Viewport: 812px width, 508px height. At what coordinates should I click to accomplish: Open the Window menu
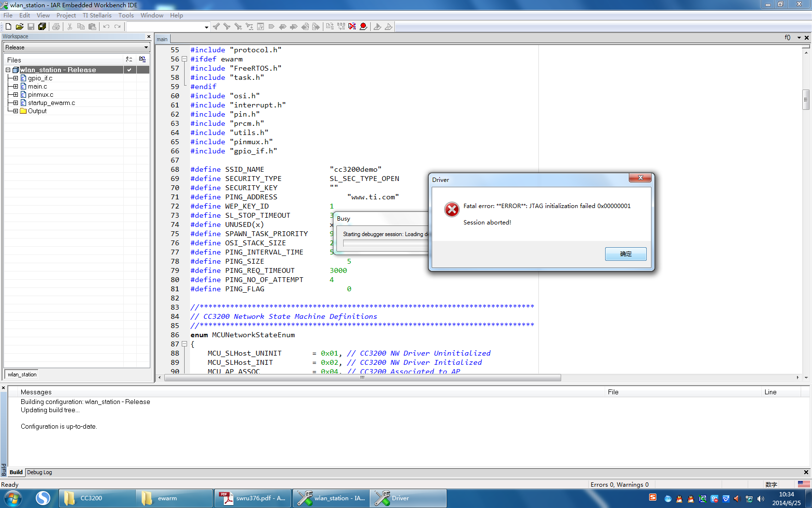click(152, 15)
